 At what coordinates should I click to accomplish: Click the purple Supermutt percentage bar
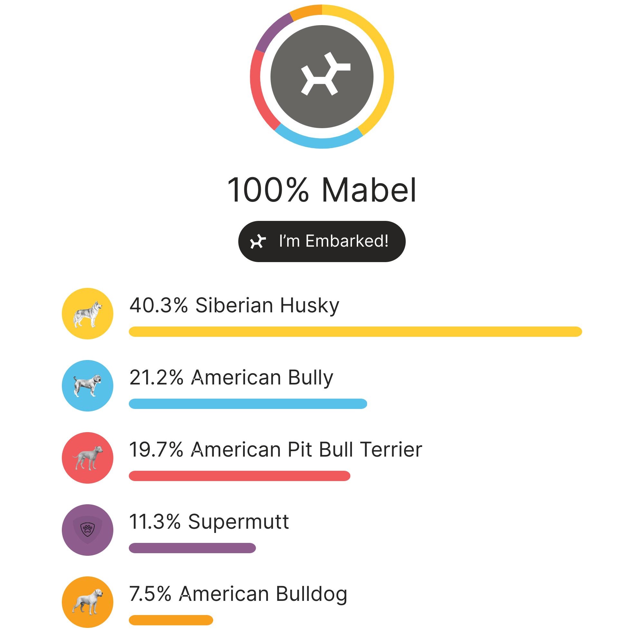click(192, 548)
